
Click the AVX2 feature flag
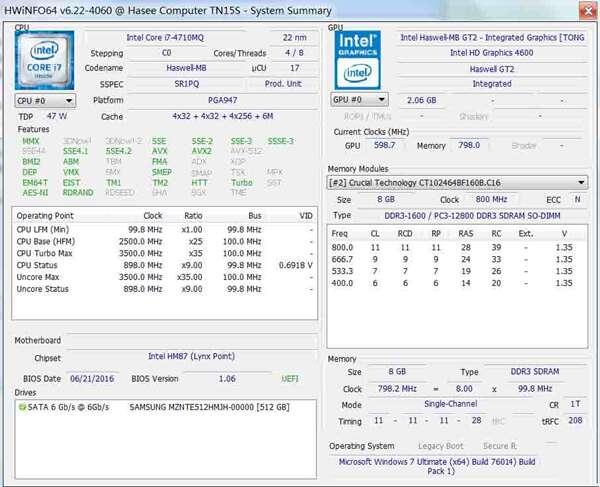pyautogui.click(x=201, y=151)
